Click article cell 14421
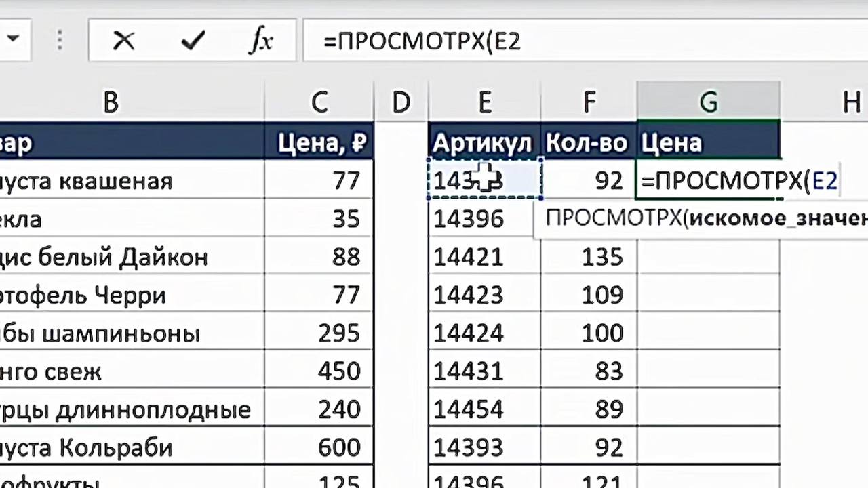Viewport: 868px width, 488px height. (485, 257)
